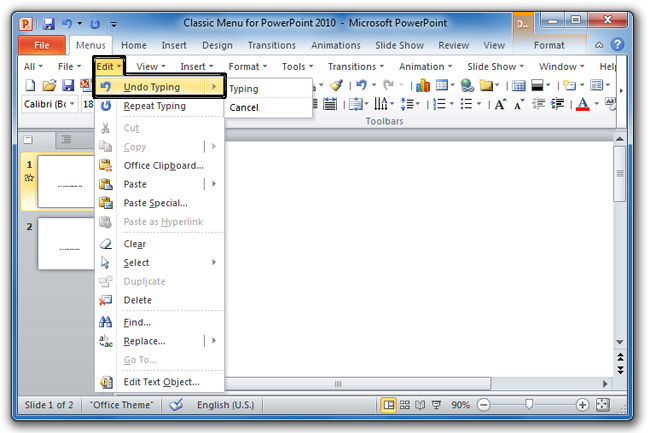Choose Delete from the Edit menu
Image resolution: width=650 pixels, height=433 pixels.
tap(160, 300)
